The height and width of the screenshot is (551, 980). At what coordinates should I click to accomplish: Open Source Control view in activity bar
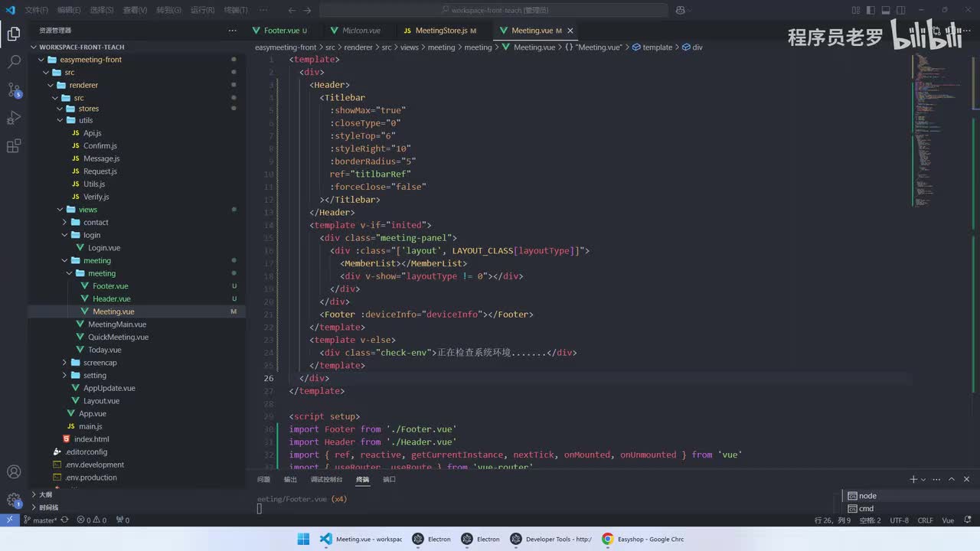(14, 90)
